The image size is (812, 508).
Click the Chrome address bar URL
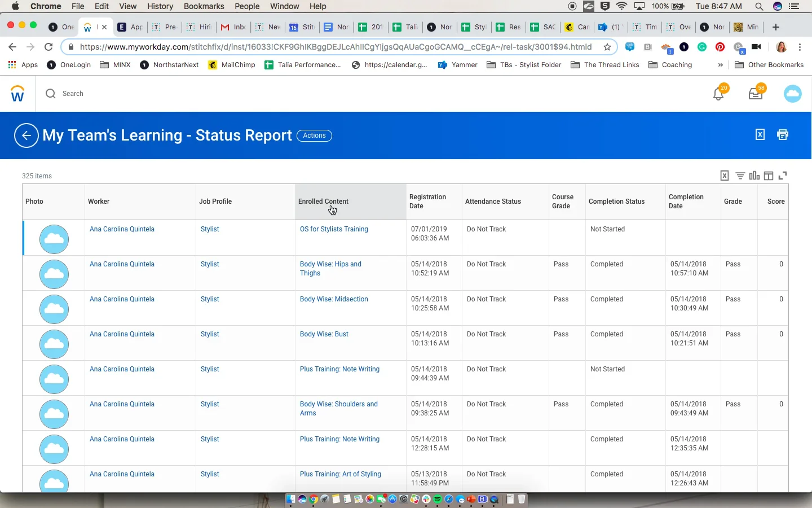pyautogui.click(x=336, y=47)
